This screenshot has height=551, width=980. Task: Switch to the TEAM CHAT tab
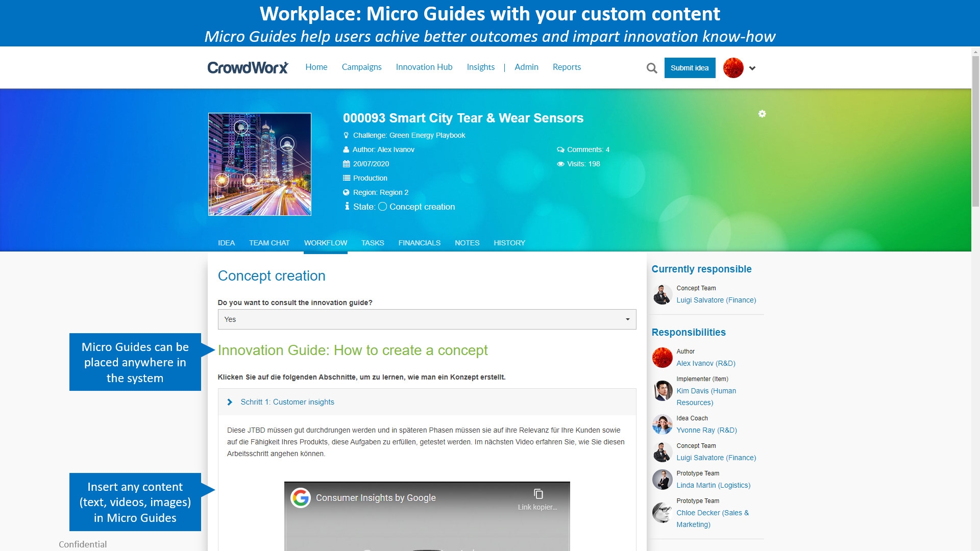tap(269, 243)
